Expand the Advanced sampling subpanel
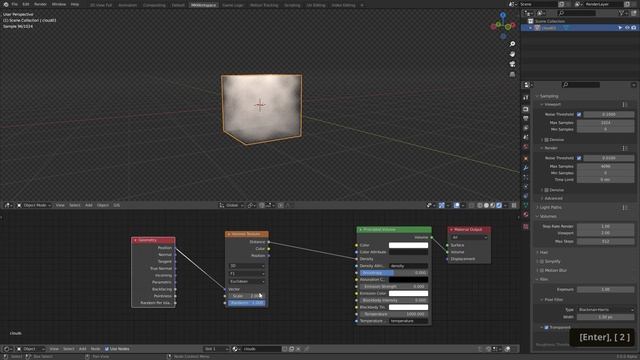The width and height of the screenshot is (640, 360). (553, 198)
